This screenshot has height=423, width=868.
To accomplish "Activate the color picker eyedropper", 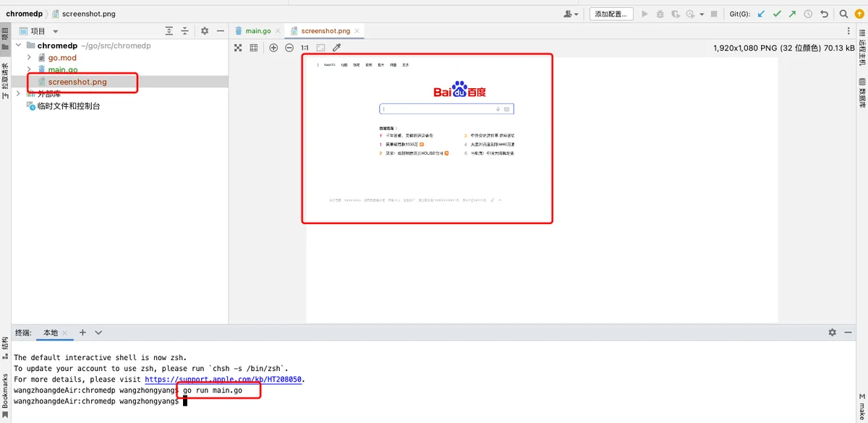I will (336, 48).
